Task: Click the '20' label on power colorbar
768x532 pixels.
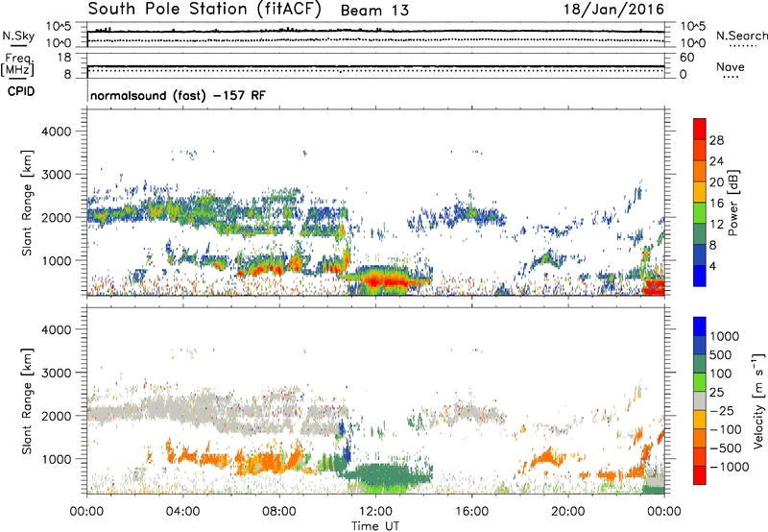Action: coord(716,182)
